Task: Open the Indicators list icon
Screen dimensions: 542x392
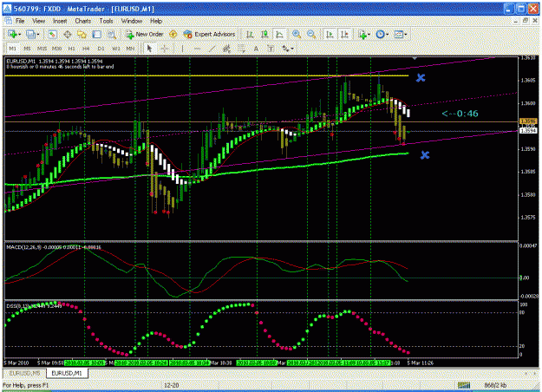Action: pyautogui.click(x=362, y=34)
